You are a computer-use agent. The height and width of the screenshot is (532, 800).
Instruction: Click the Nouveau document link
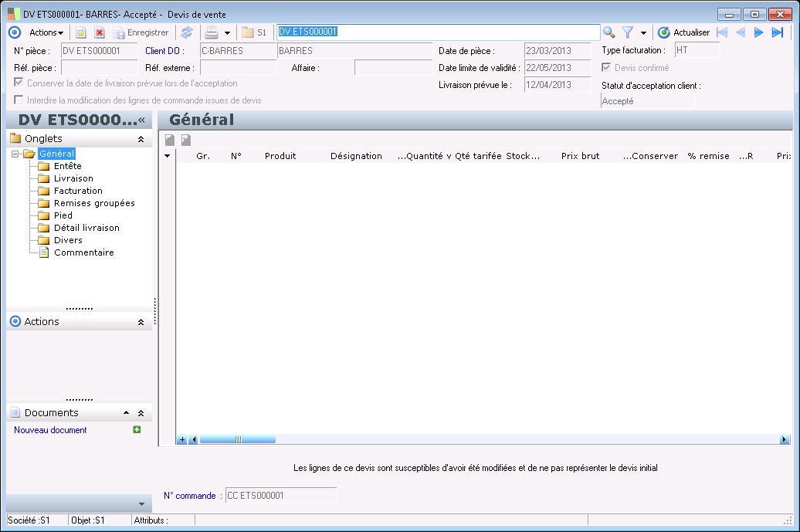(50, 430)
